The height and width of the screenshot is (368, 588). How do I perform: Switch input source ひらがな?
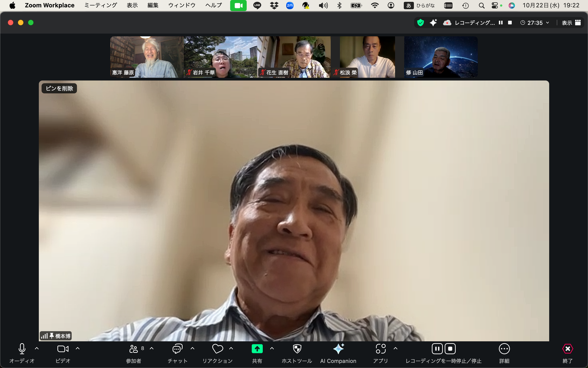[x=419, y=6]
